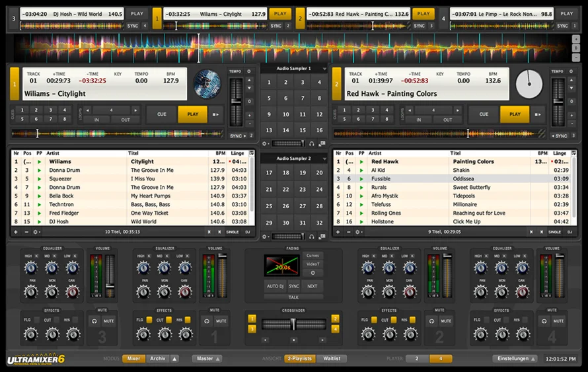This screenshot has width=588, height=372.
Task: Detach Audio Sampler 1 via window icon
Action: [x=322, y=143]
